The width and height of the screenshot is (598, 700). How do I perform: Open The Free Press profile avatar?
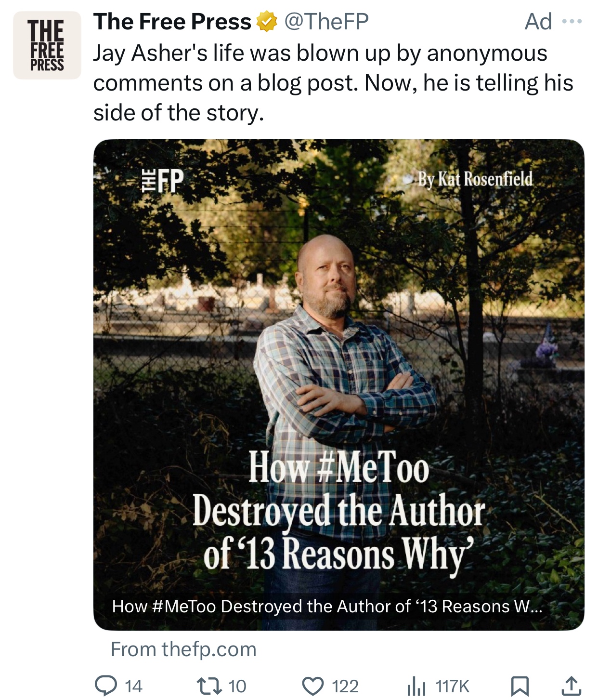pos(47,45)
